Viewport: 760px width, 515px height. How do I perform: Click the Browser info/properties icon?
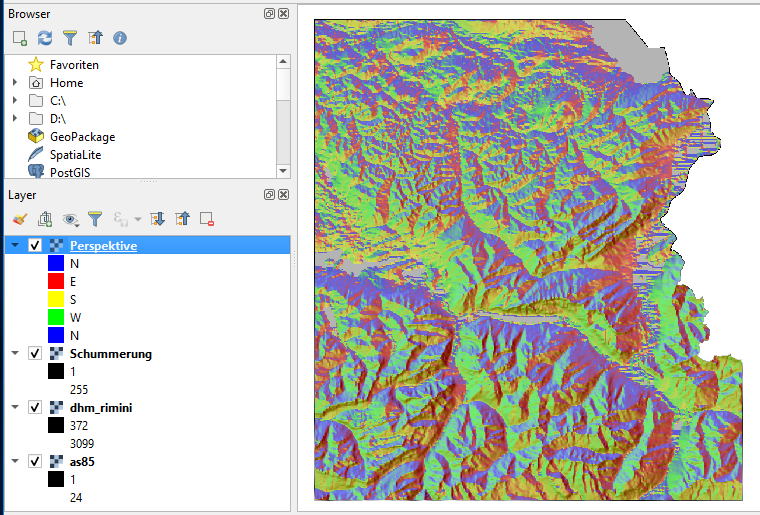click(x=120, y=38)
